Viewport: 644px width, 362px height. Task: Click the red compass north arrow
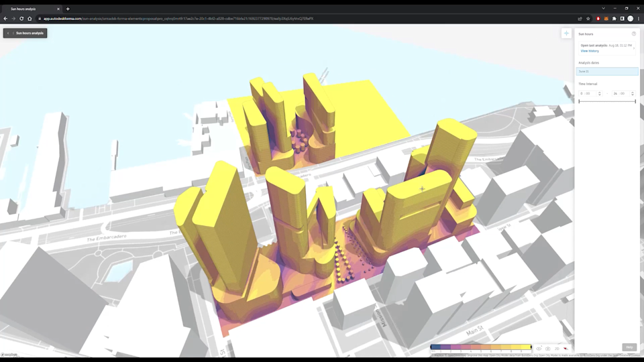[x=566, y=349]
